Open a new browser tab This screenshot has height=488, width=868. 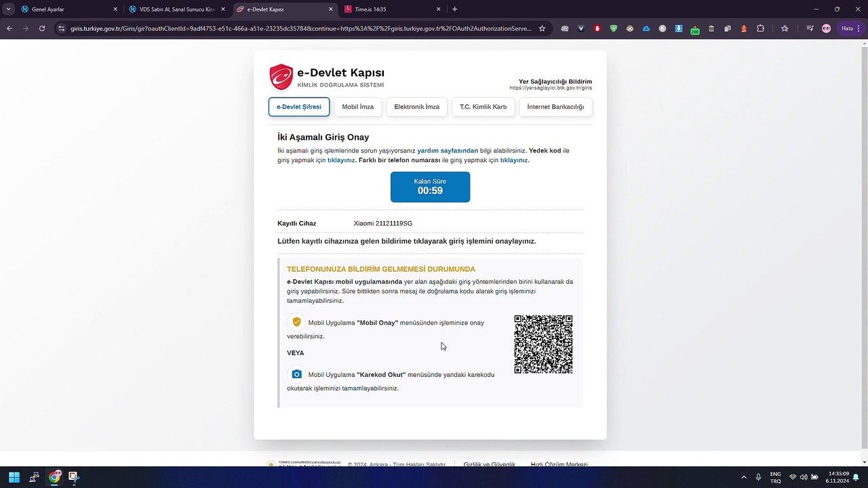tap(454, 9)
